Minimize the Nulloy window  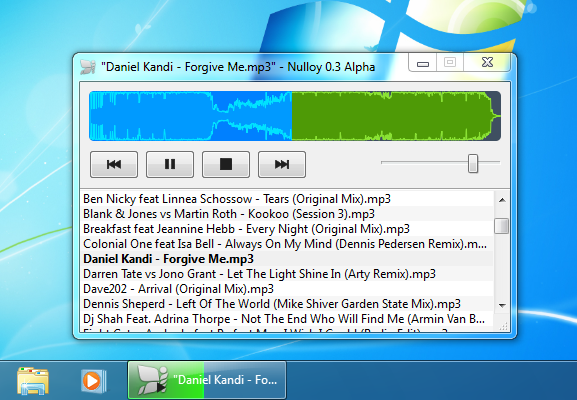coord(423,63)
